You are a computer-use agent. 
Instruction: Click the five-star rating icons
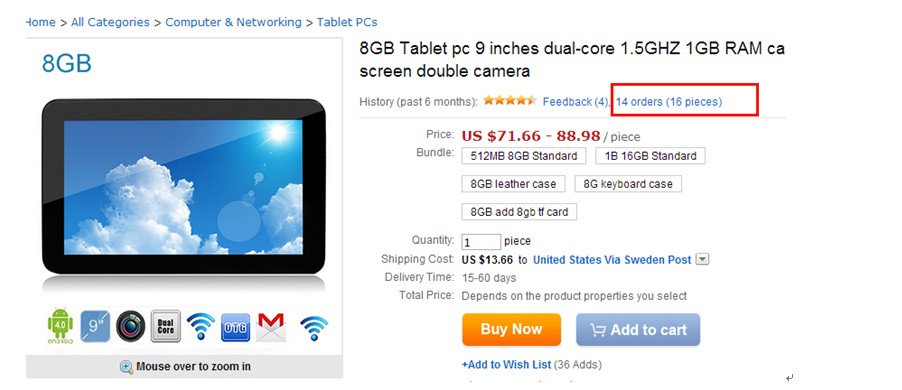click(510, 101)
